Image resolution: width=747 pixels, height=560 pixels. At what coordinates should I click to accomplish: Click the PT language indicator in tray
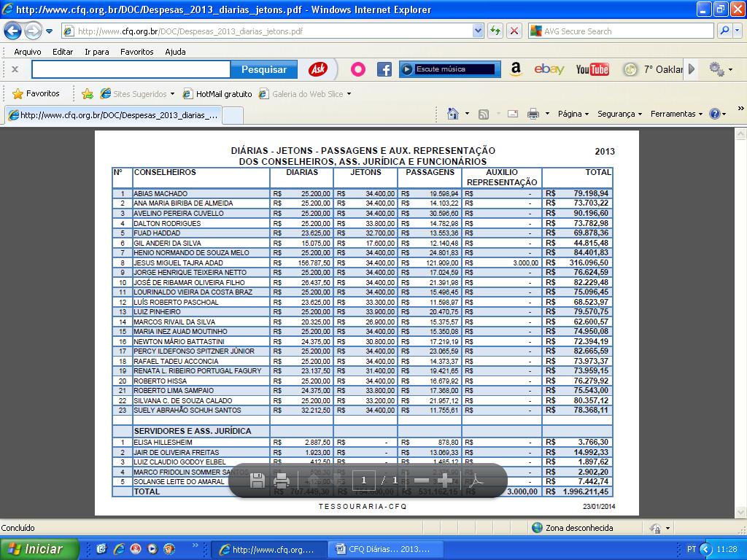[692, 549]
